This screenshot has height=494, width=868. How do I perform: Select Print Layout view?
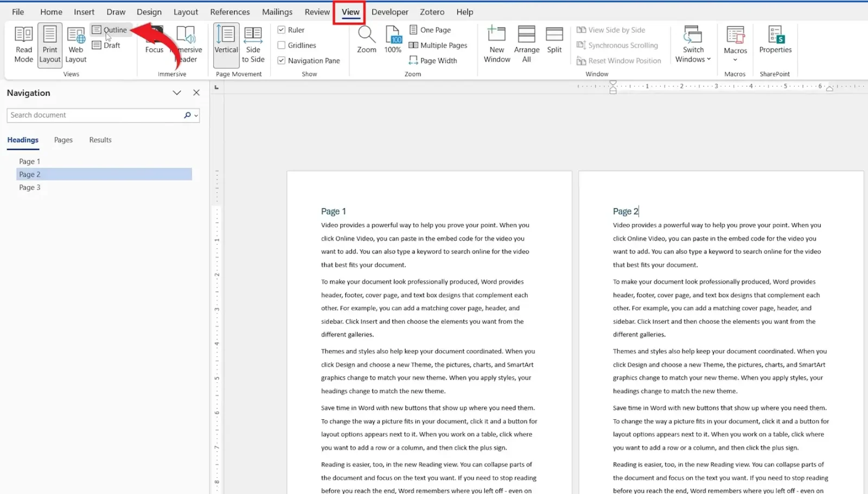tap(50, 44)
